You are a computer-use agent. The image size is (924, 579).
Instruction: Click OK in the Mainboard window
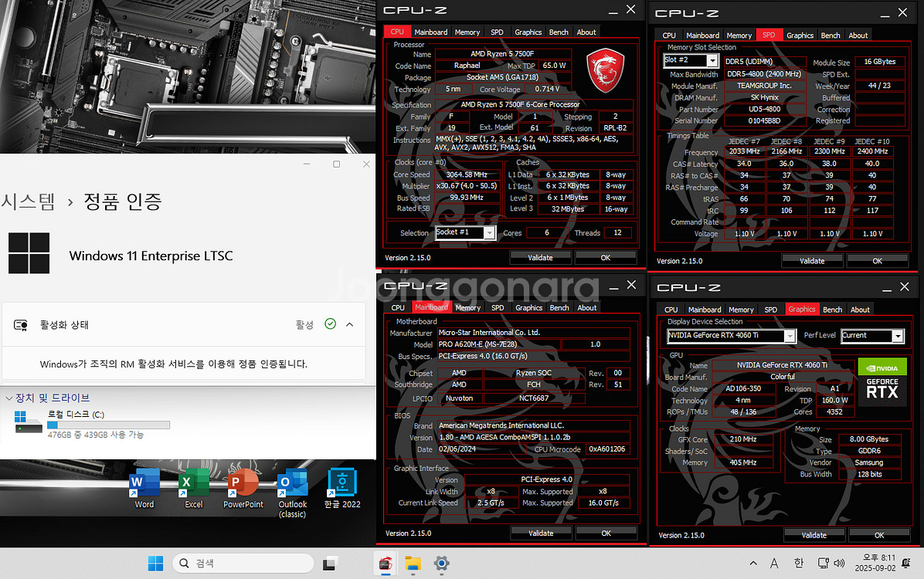[606, 533]
